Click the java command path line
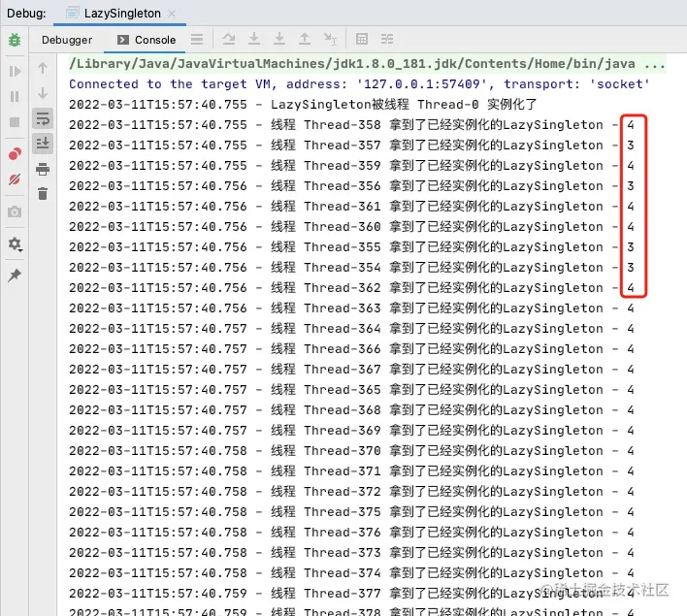 tap(367, 64)
